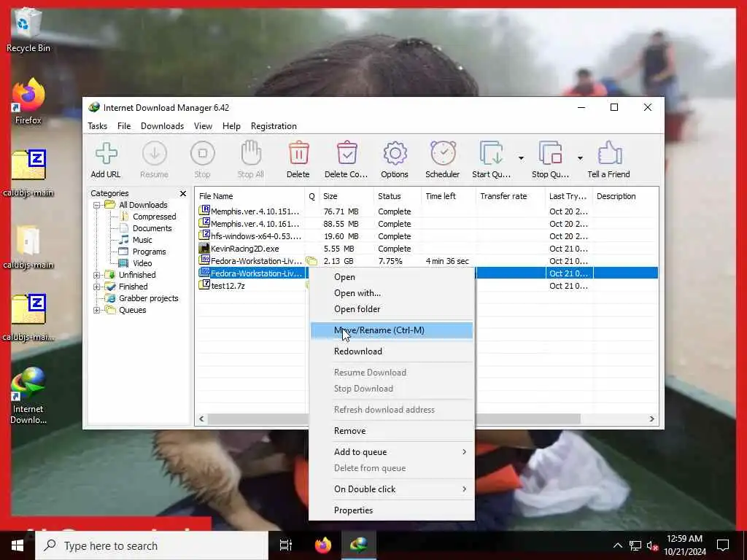This screenshot has width=747, height=560.
Task: Click the Stop All hand icon
Action: click(x=251, y=153)
